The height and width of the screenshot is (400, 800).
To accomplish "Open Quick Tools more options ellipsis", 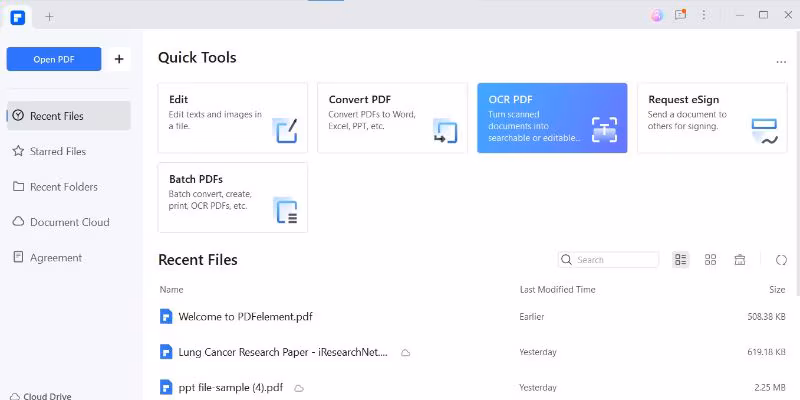I will pyautogui.click(x=781, y=62).
